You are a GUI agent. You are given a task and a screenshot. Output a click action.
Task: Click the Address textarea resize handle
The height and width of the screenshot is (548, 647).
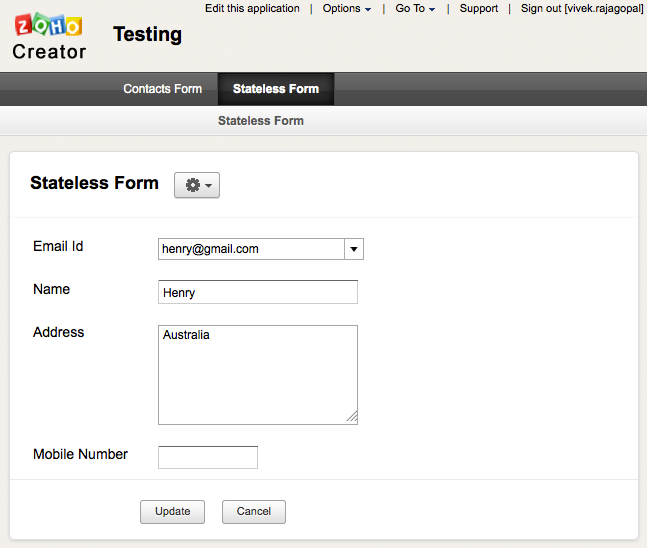[x=352, y=418]
